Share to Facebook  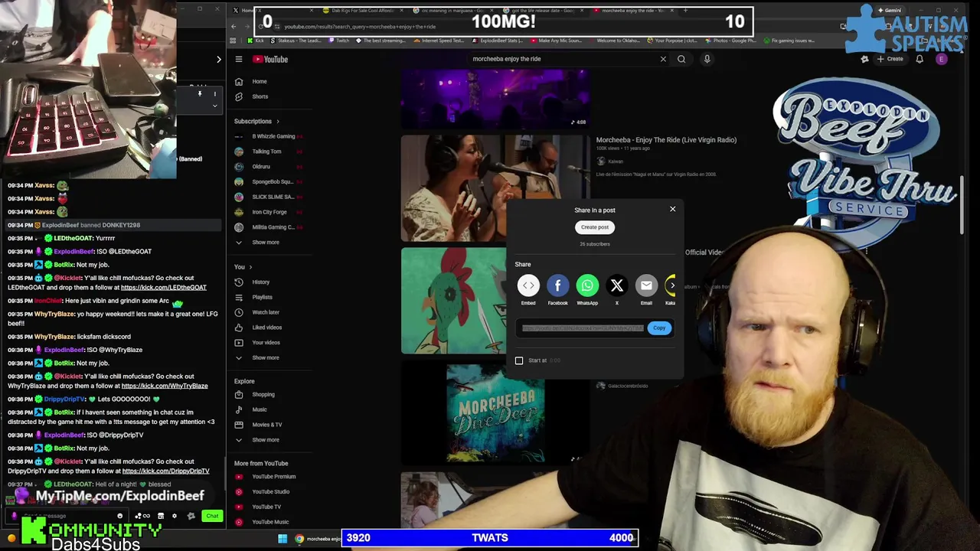(x=557, y=285)
